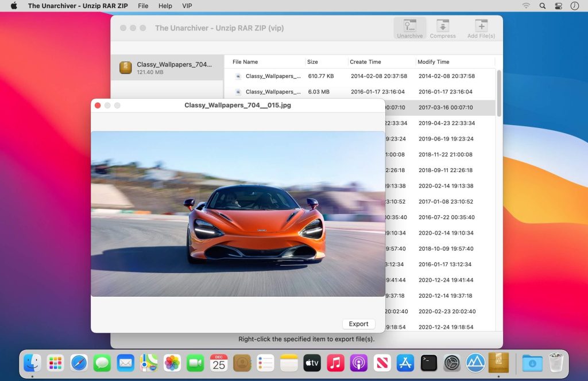Open the VIP menu

187,6
